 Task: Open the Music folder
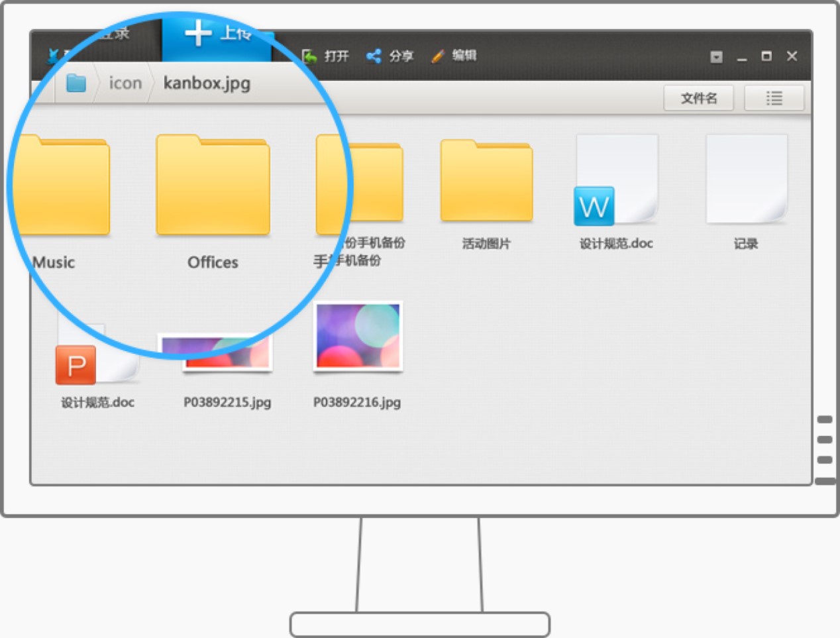[x=64, y=185]
